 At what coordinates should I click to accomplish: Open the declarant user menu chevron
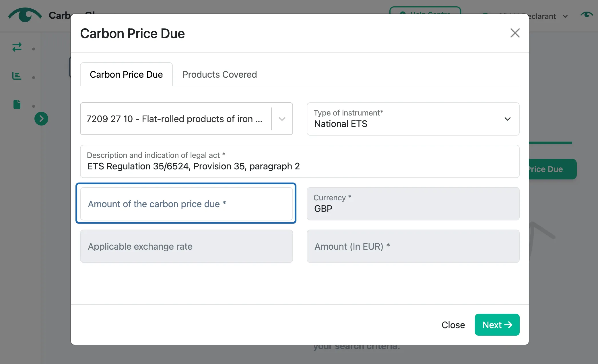point(565,16)
